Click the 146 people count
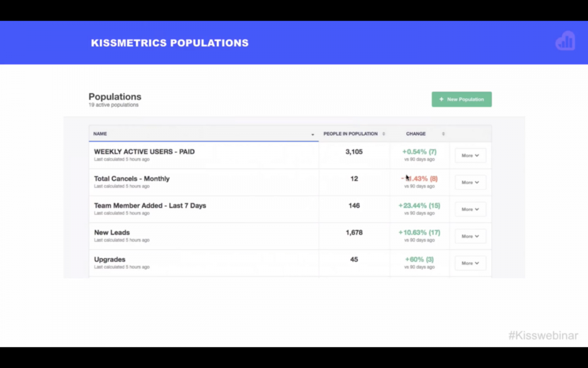This screenshot has width=588, height=368. pos(354,206)
